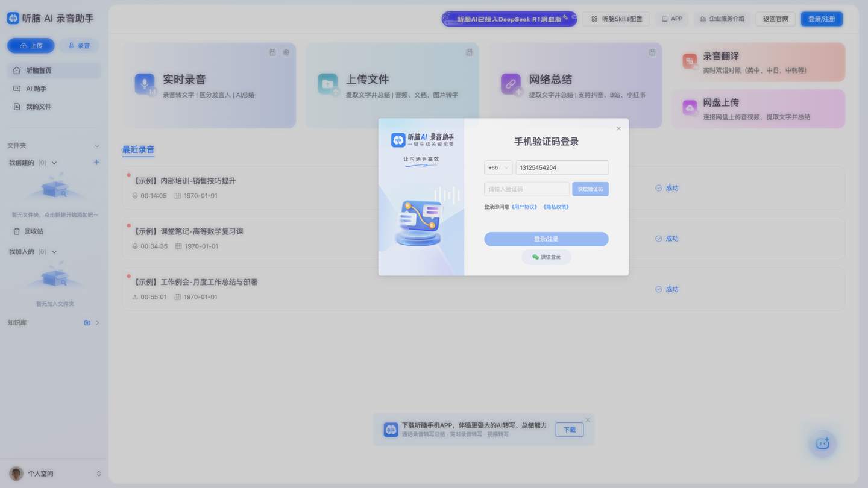Open 企业服务介绍 in the top bar
868x488 pixels.
click(x=722, y=19)
